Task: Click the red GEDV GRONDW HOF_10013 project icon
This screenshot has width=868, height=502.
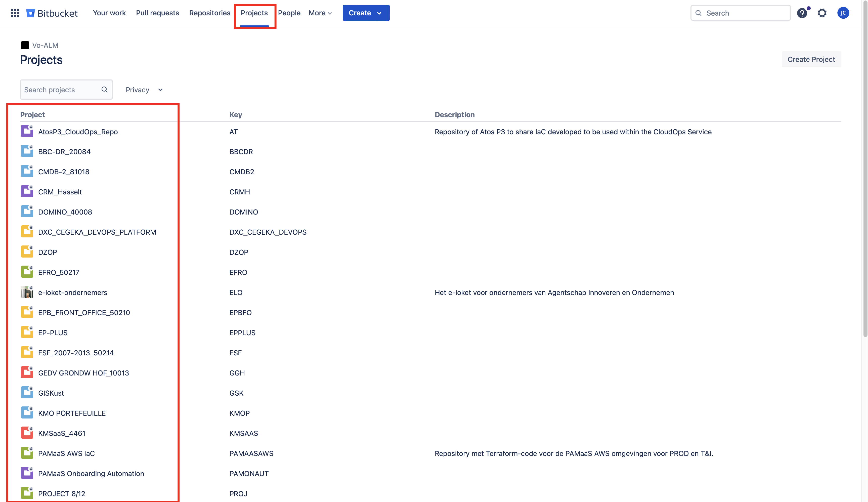Action: [x=27, y=372]
